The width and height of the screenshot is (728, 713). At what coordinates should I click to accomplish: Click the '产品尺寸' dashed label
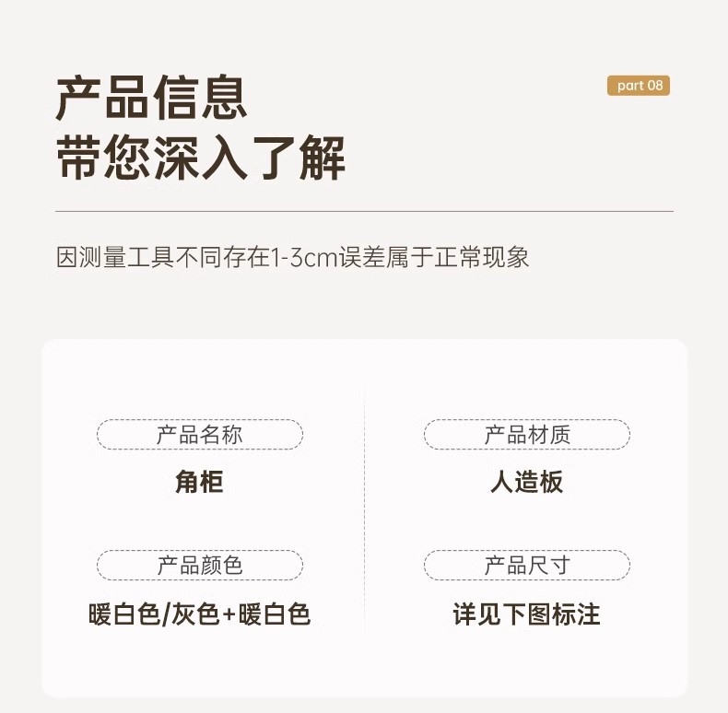pyautogui.click(x=527, y=565)
